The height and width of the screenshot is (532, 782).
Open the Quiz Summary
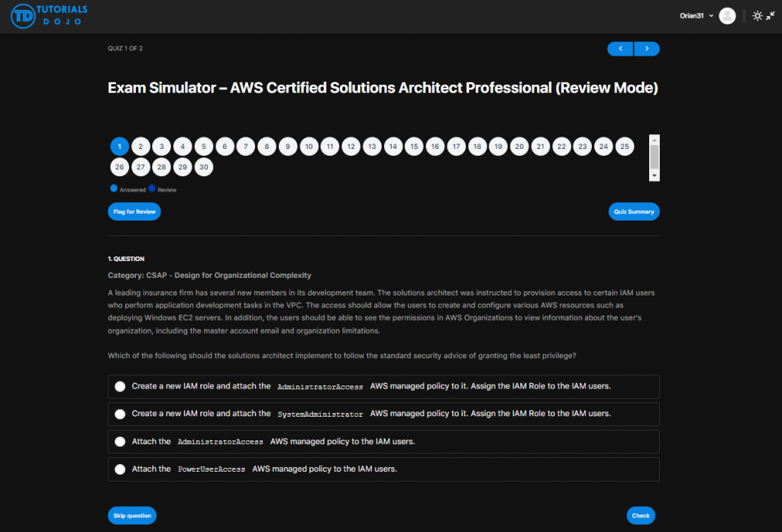(634, 211)
